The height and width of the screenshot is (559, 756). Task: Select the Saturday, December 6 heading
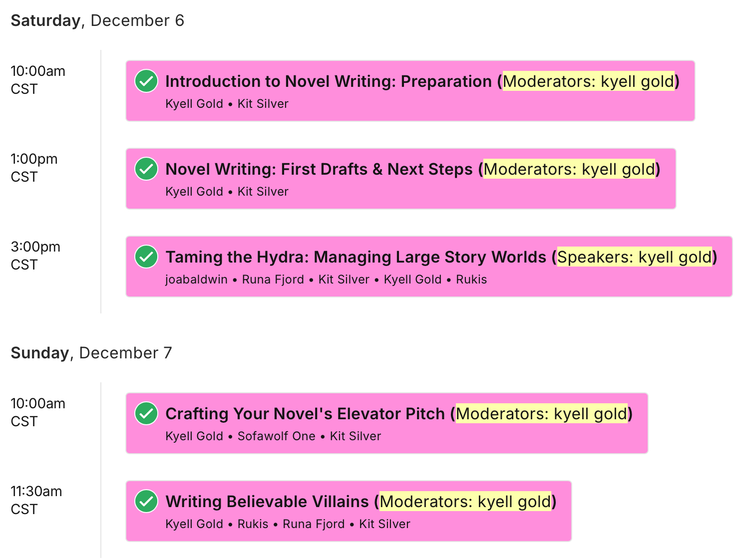click(97, 20)
